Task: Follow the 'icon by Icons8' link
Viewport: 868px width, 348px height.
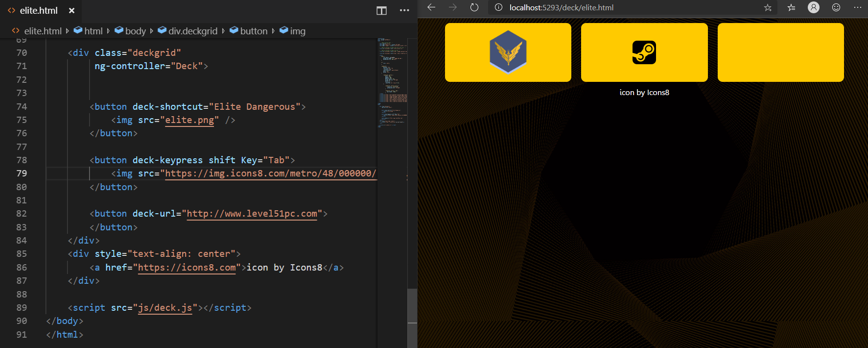Action: (644, 93)
